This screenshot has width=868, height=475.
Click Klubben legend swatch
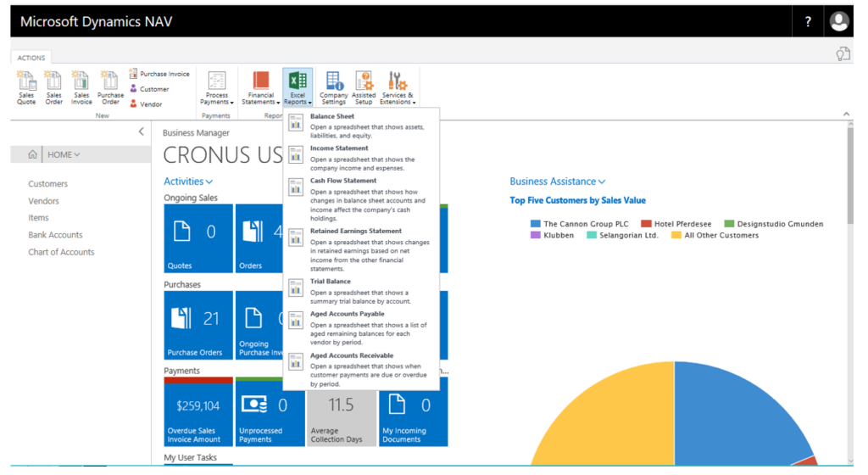pos(536,235)
